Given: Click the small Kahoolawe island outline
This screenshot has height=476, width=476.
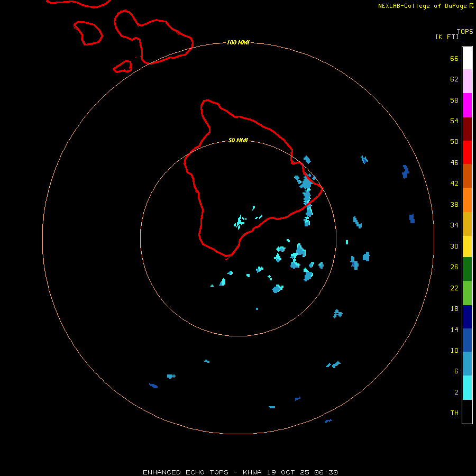Looking at the screenshot, I should pos(123,67).
